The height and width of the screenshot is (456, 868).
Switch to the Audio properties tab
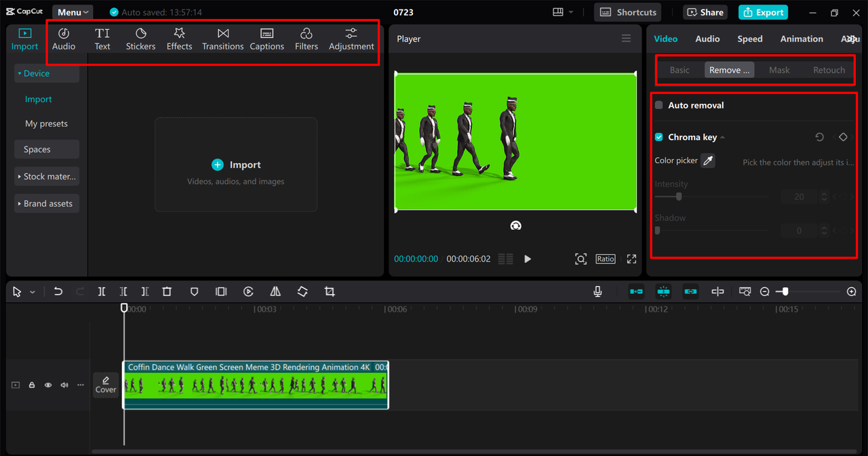[x=707, y=39]
